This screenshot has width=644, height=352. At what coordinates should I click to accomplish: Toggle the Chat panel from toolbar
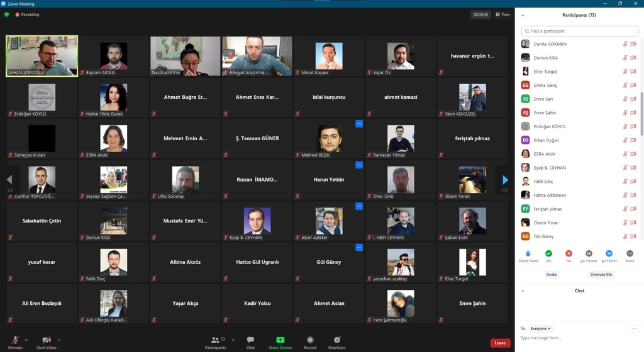(x=250, y=340)
